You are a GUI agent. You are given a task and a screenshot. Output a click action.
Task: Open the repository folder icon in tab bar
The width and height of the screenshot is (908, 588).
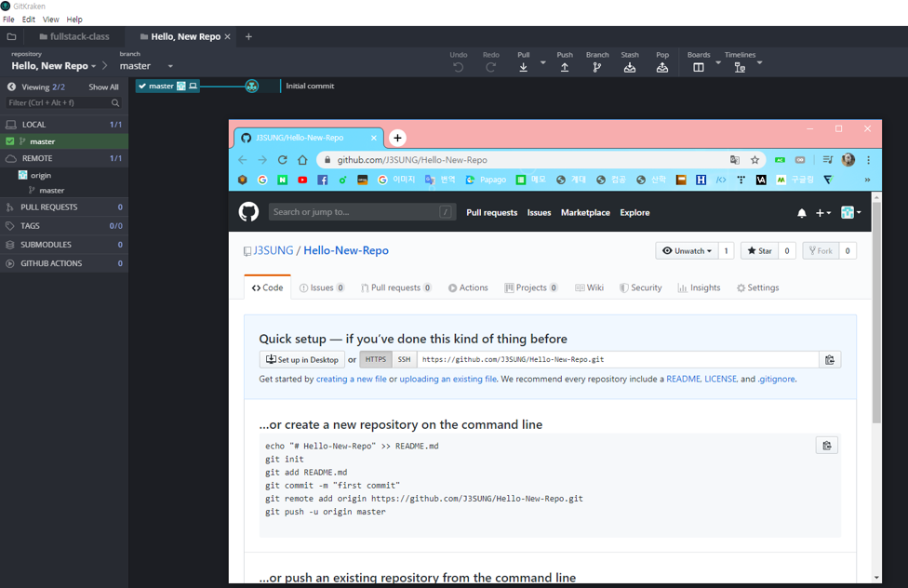click(x=11, y=36)
